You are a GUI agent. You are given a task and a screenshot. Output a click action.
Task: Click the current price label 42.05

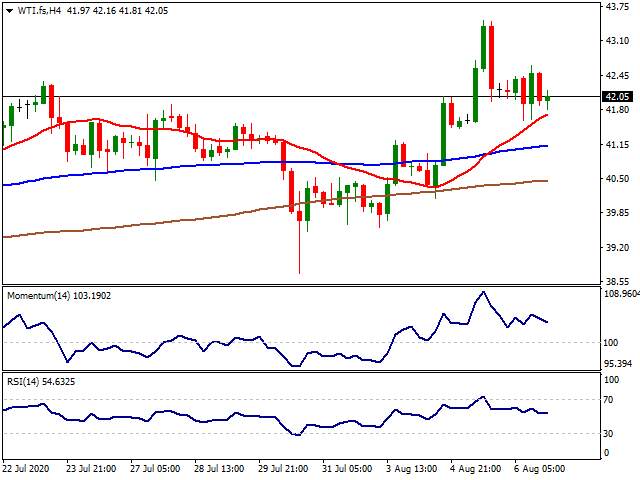[x=618, y=97]
